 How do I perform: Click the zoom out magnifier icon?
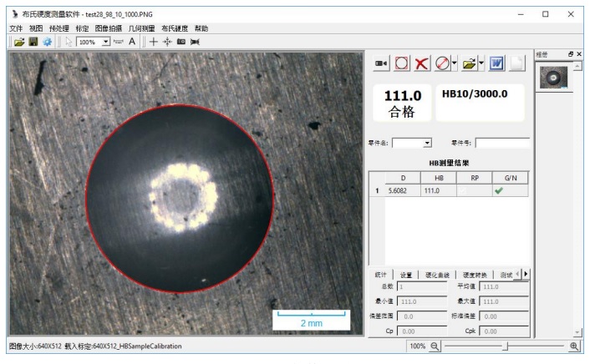[x=435, y=346]
